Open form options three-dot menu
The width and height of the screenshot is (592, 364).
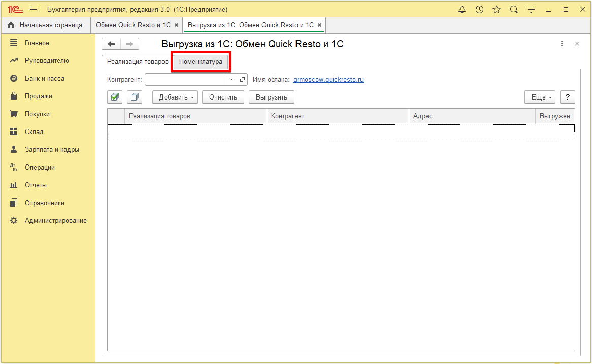coord(562,44)
